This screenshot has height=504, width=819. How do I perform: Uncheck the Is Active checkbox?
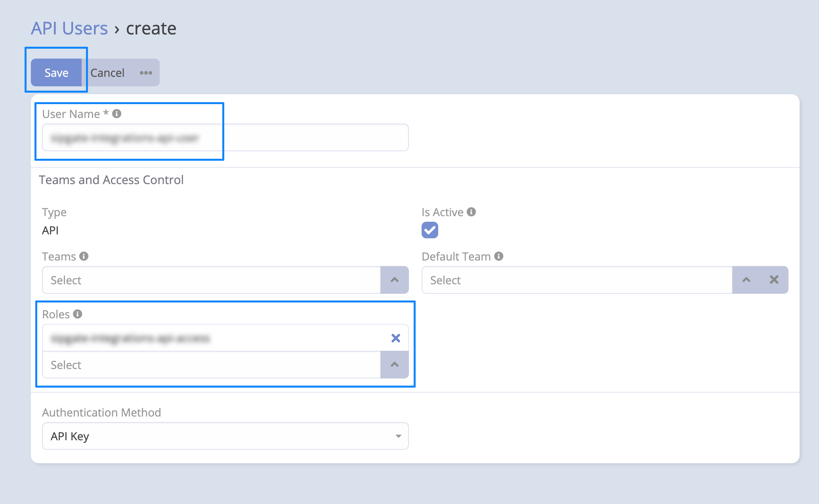(x=430, y=230)
